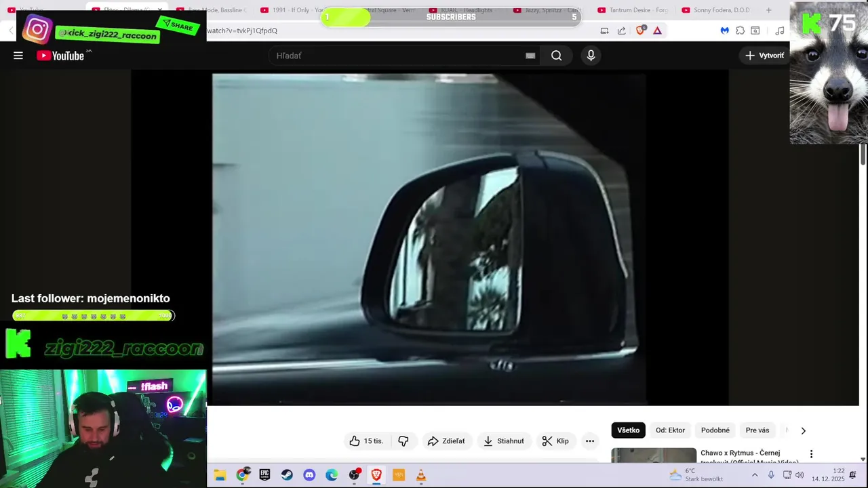Show more filter chips with right arrow
This screenshot has width=868, height=488.
click(x=803, y=430)
